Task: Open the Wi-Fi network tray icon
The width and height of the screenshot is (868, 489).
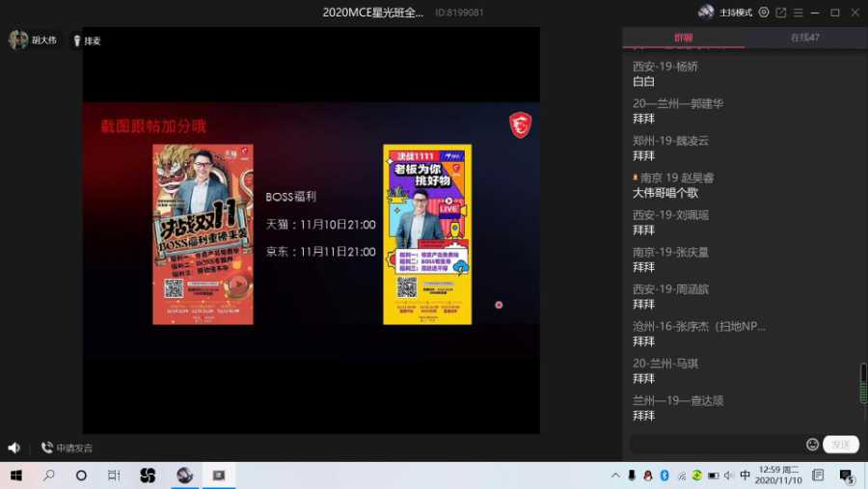Action: click(682, 475)
